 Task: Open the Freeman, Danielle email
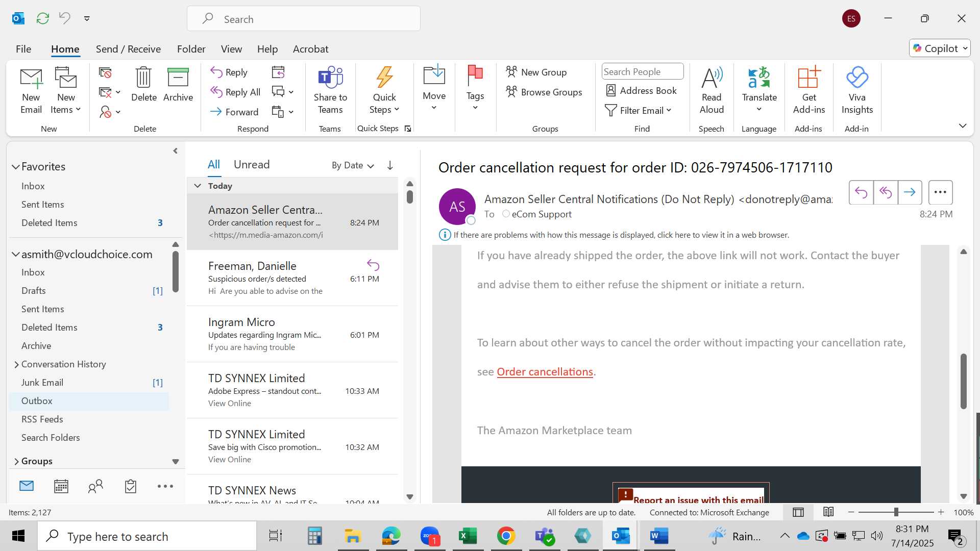[x=292, y=278]
